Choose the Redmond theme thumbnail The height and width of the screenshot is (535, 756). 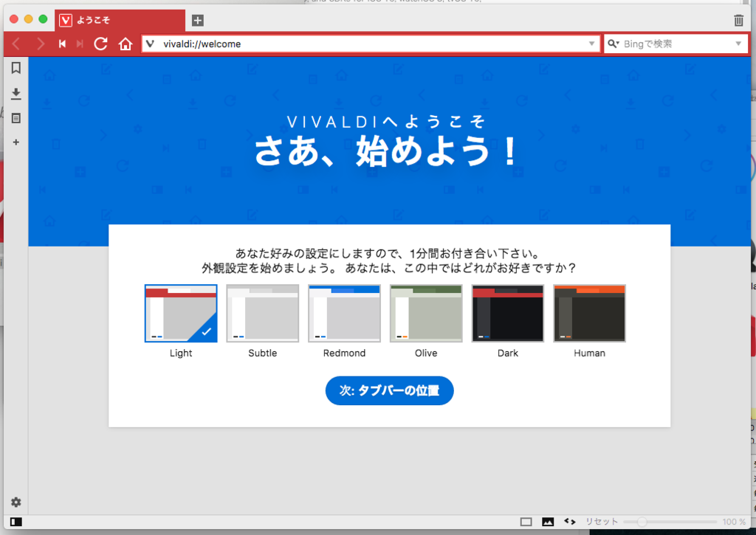(x=344, y=314)
